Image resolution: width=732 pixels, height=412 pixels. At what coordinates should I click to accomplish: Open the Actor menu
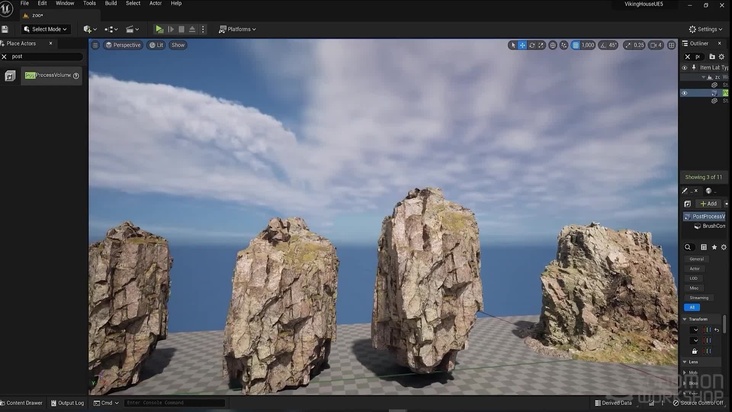coord(155,3)
